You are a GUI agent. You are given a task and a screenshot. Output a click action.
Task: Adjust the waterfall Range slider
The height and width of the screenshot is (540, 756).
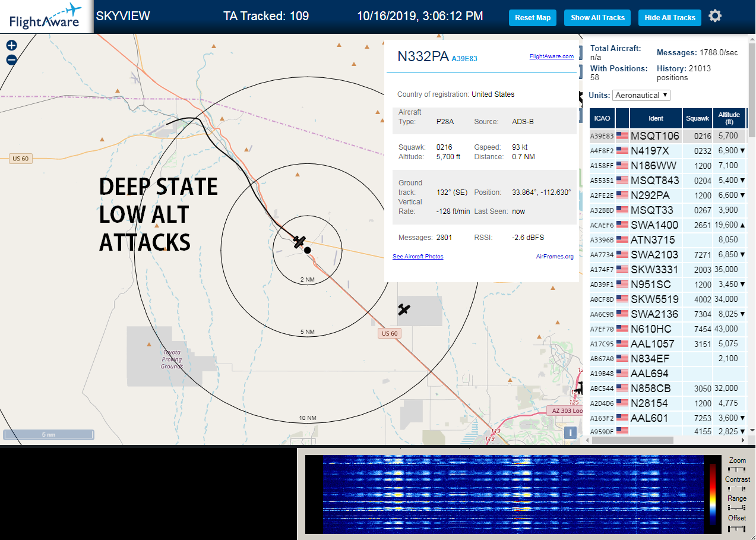click(x=737, y=508)
